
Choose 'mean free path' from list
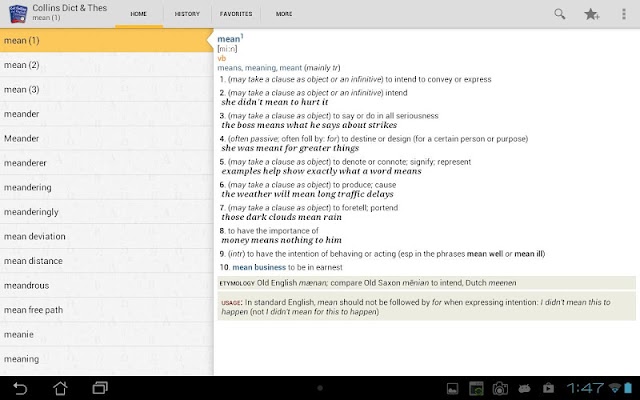click(107, 310)
